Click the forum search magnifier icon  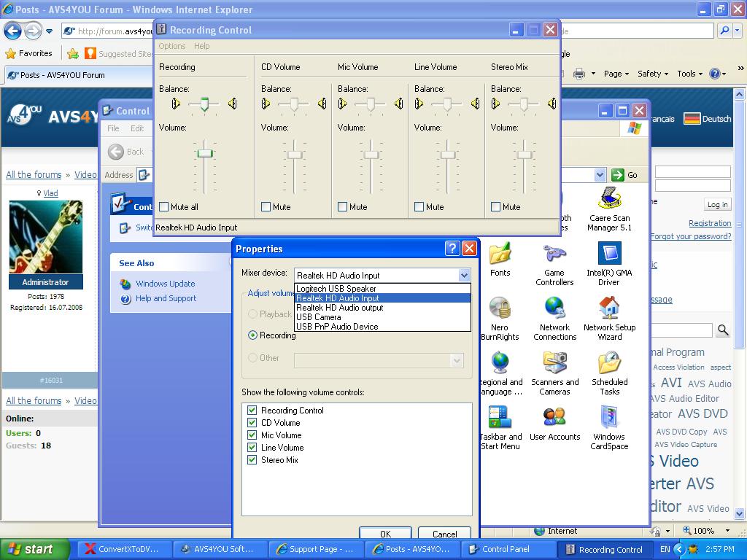(x=723, y=330)
